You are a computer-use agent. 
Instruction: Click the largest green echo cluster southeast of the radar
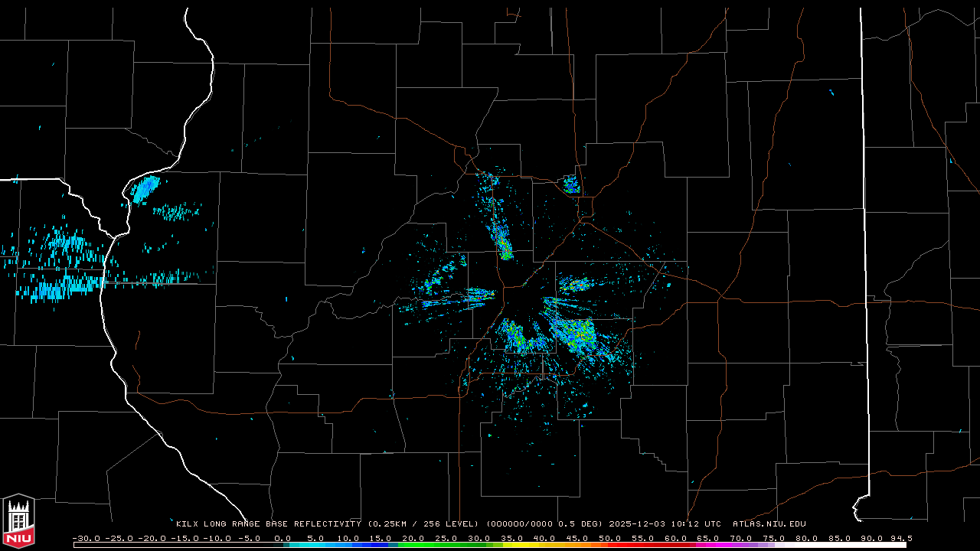click(576, 333)
